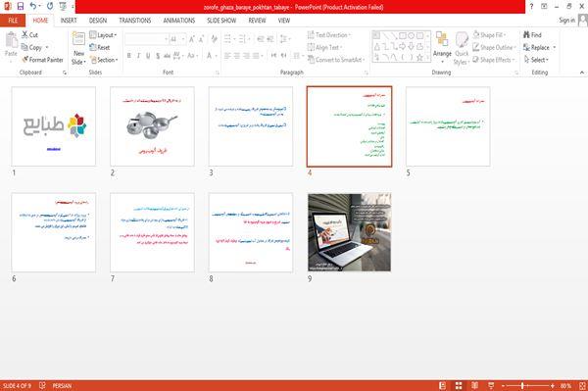
Task: Toggle Center paragraph alignment
Action: coord(236,56)
